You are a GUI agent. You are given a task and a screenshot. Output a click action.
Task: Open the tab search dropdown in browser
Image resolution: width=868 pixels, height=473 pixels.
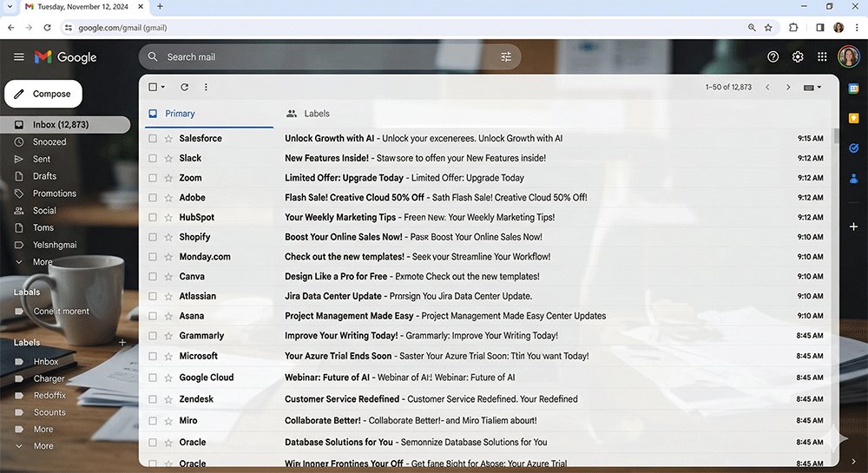click(x=10, y=7)
